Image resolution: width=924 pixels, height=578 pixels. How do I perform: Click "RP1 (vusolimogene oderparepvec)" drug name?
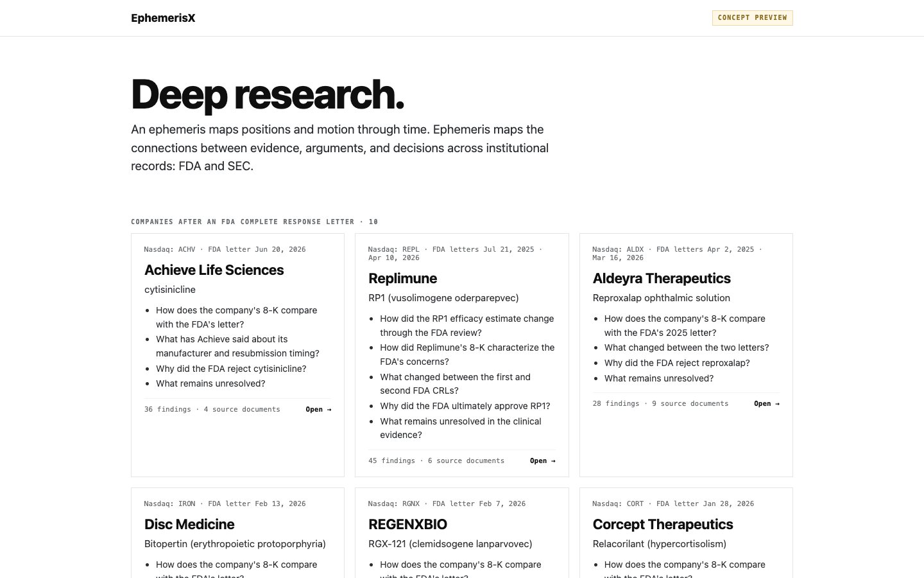pyautogui.click(x=443, y=298)
